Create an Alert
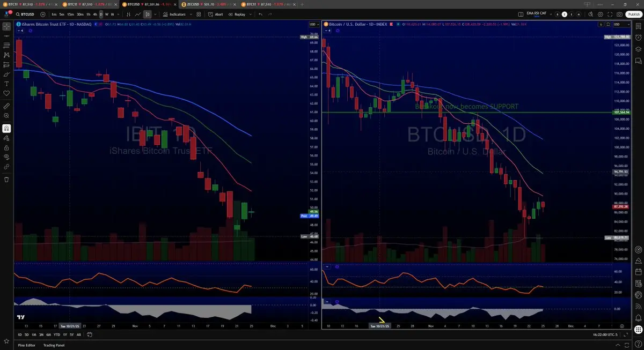 click(x=215, y=14)
